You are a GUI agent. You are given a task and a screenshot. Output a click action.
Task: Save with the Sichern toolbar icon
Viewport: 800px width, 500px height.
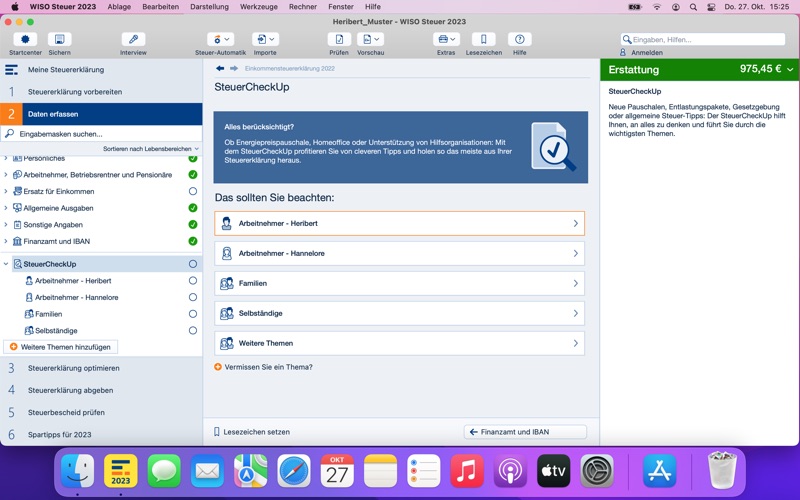60,39
